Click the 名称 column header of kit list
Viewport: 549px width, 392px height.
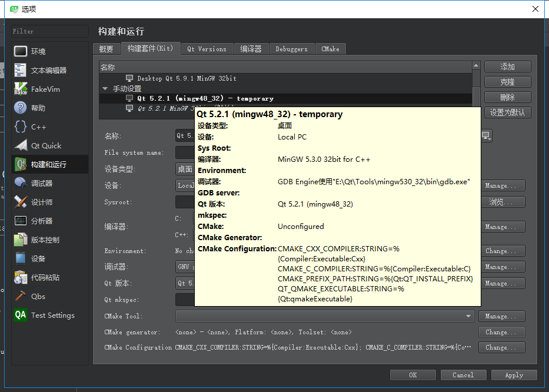[x=286, y=67]
